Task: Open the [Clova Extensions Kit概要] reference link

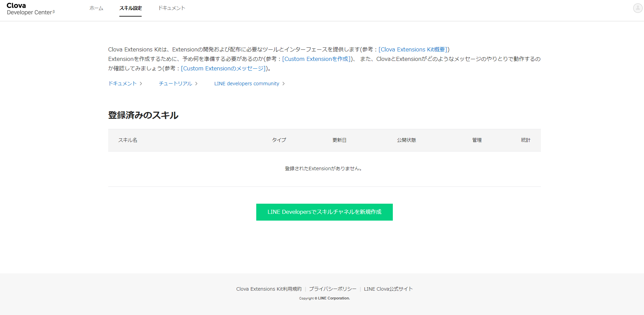Action: [x=413, y=49]
